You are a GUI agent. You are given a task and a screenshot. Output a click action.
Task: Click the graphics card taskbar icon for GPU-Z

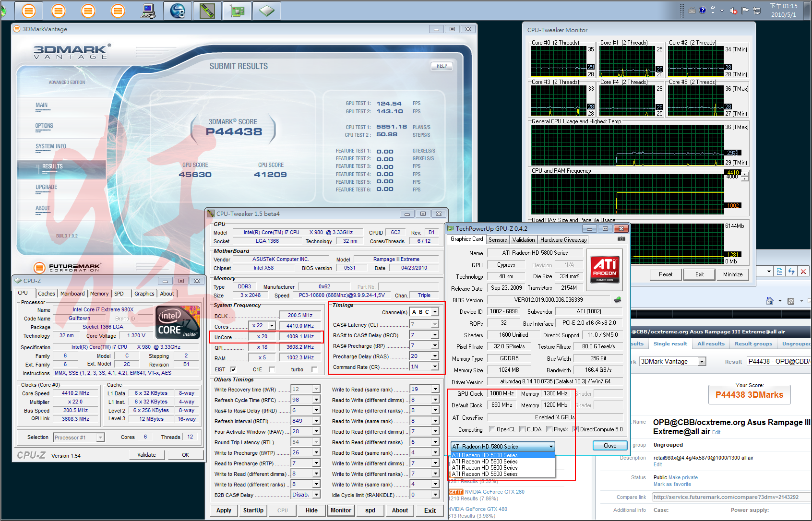pyautogui.click(x=237, y=11)
